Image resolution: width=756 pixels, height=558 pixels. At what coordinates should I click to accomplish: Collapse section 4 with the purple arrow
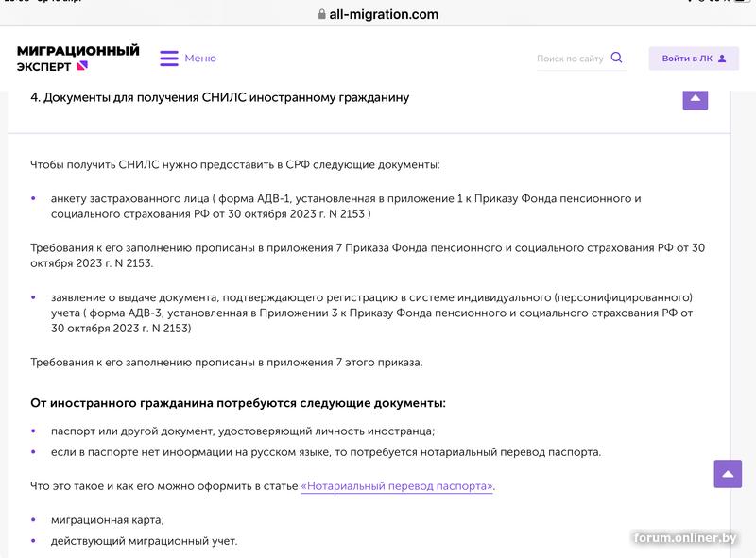click(x=695, y=98)
